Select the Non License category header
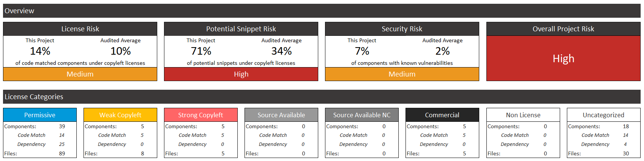644x161 pixels. pyautogui.click(x=523, y=115)
